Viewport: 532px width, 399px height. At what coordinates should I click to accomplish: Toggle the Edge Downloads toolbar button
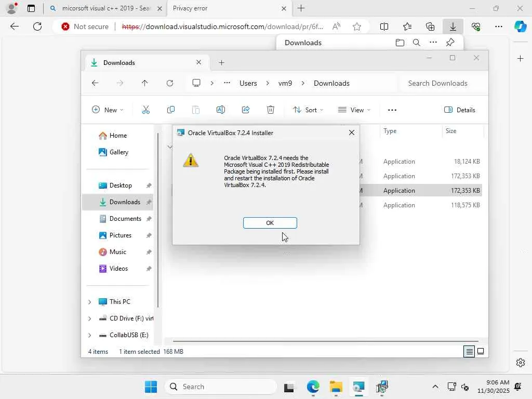[453, 26]
